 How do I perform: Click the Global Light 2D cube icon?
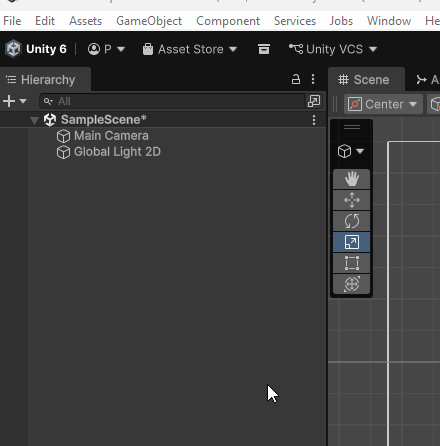point(63,152)
